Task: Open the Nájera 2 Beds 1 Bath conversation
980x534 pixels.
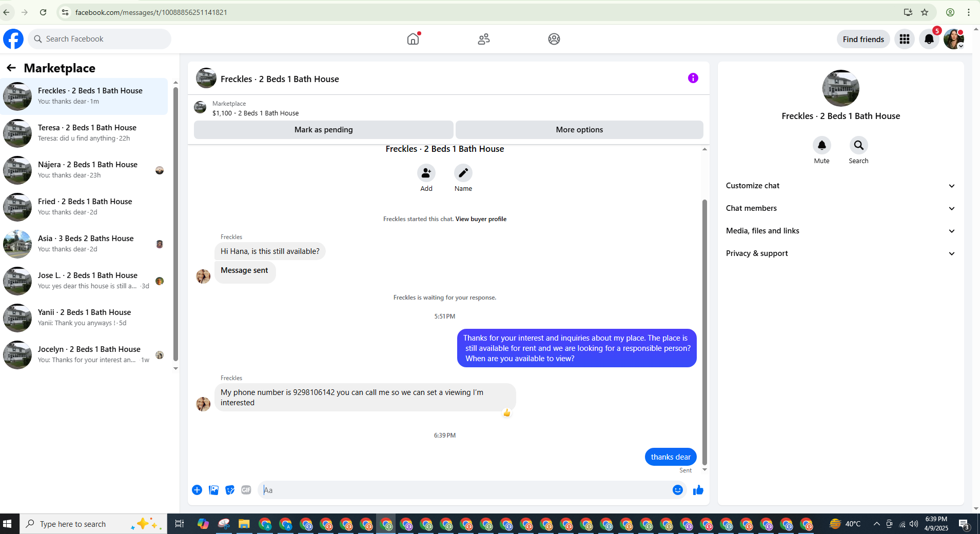Action: coord(84,170)
